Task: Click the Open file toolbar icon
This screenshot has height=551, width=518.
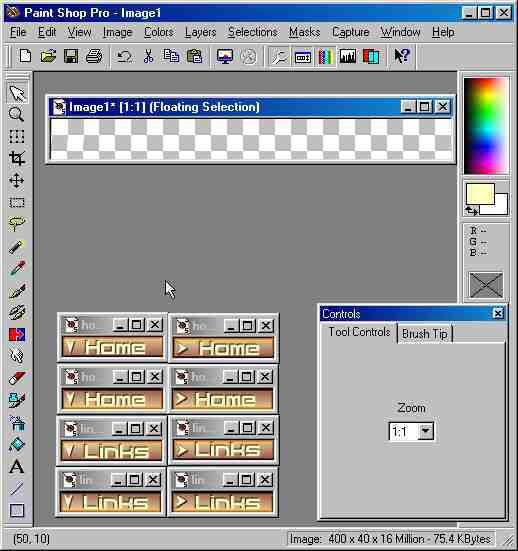Action: [48, 56]
